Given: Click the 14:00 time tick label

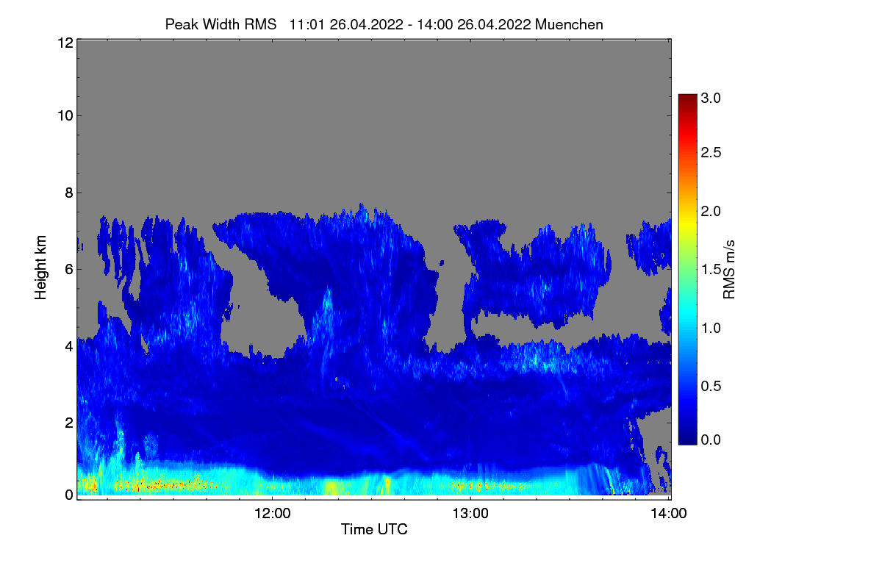Looking at the screenshot, I should coord(669,514).
